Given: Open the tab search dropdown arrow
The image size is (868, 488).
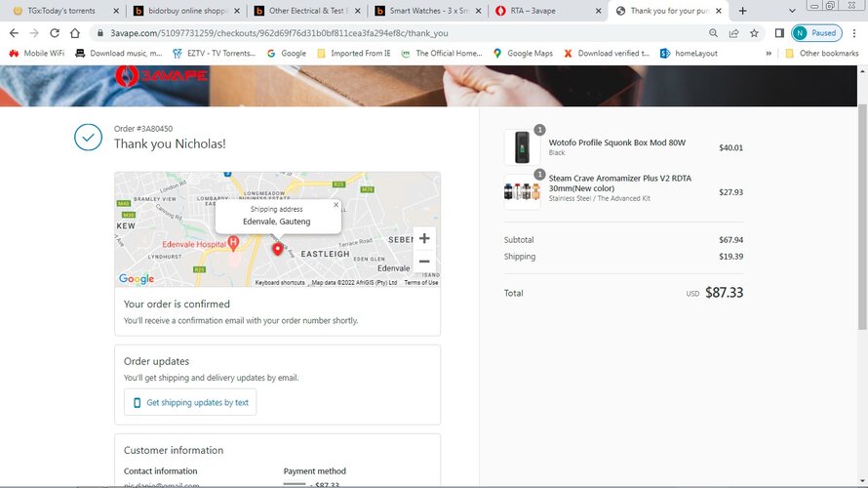Looking at the screenshot, I should 792,11.
